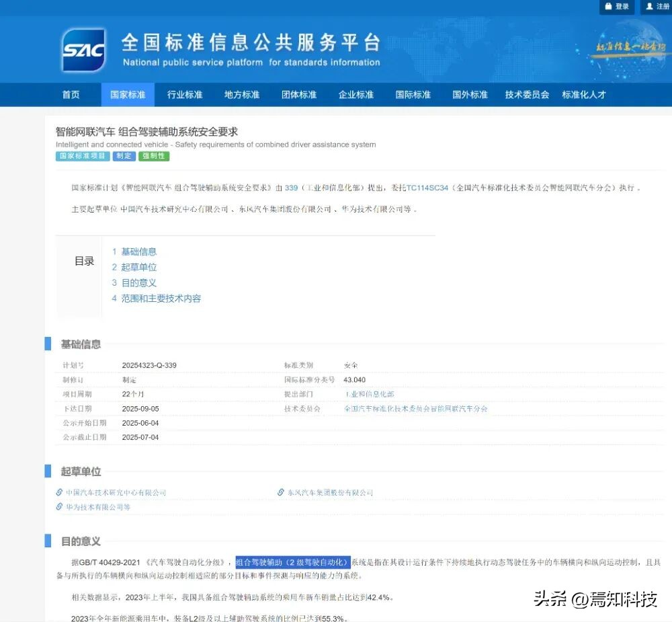Click highlighted text 组合驾驶辅助（2级驾驶自动化）
The height and width of the screenshot is (622, 672).
tap(293, 562)
